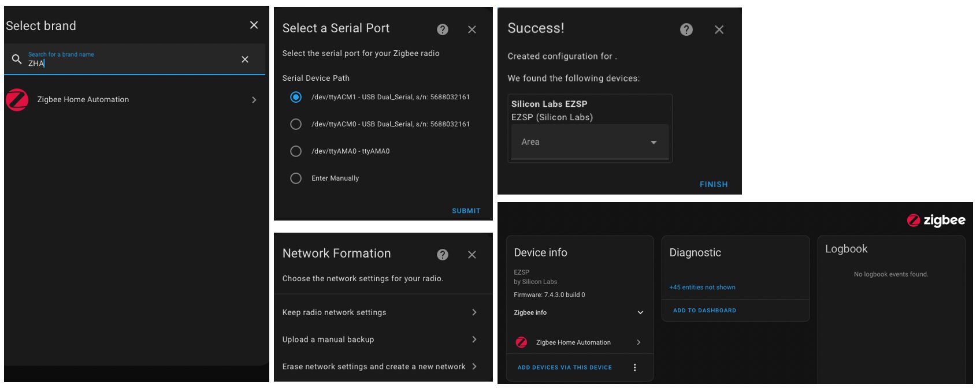Viewport: 980px width, 392px height.
Task: Click the Finish button
Action: [x=714, y=184]
